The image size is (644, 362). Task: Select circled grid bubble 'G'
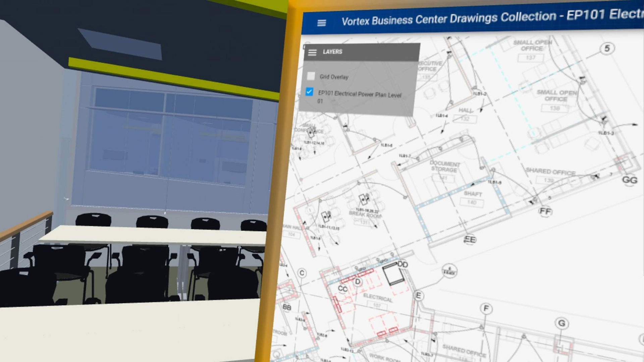tap(561, 323)
